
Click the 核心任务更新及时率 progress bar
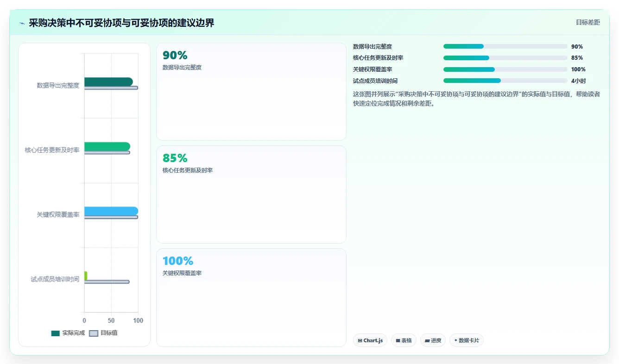click(505, 58)
